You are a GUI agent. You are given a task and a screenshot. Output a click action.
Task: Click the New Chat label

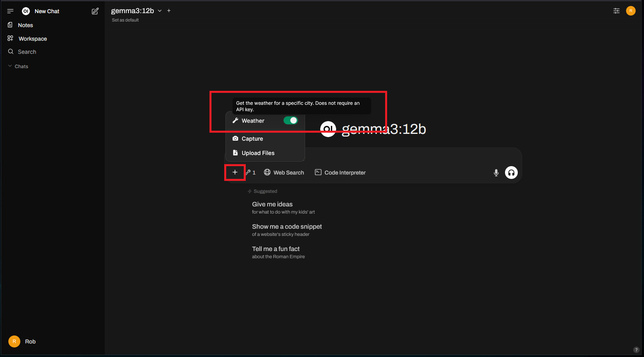(47, 11)
